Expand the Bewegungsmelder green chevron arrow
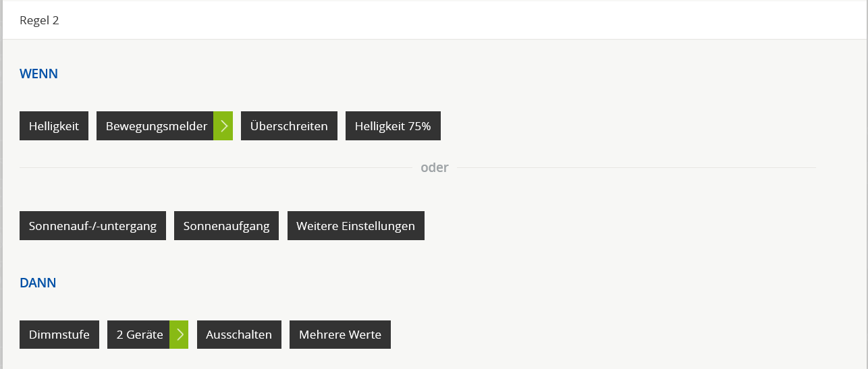868x369 pixels. 223,126
